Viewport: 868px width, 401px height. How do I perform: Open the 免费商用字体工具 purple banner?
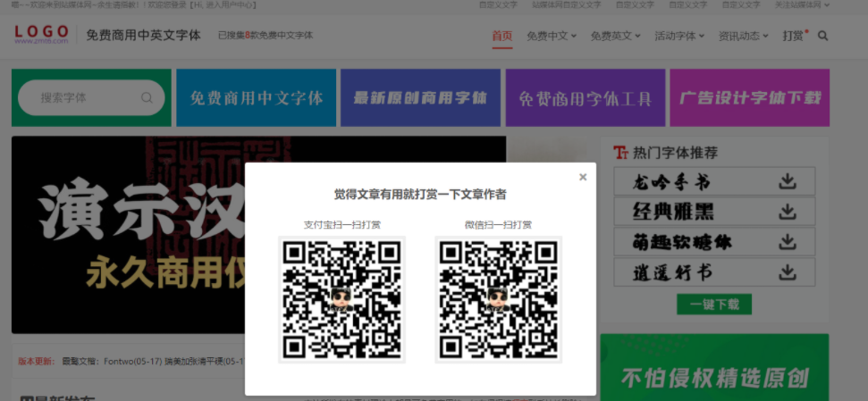[x=586, y=98]
